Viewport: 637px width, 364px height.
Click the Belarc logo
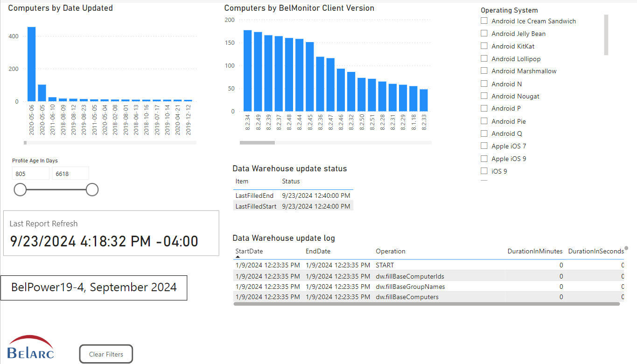click(31, 347)
